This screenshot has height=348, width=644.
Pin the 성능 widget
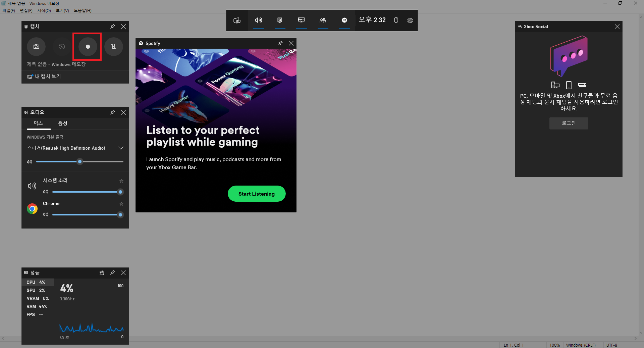point(113,273)
